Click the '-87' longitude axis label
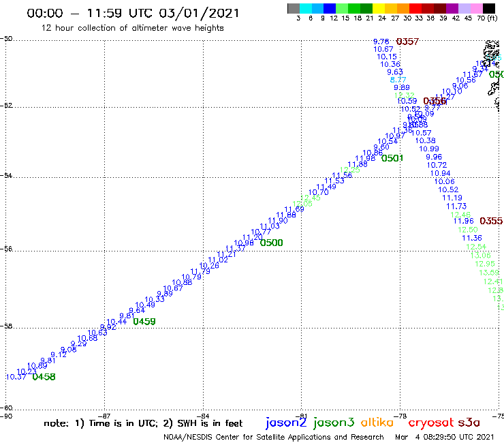 click(104, 416)
